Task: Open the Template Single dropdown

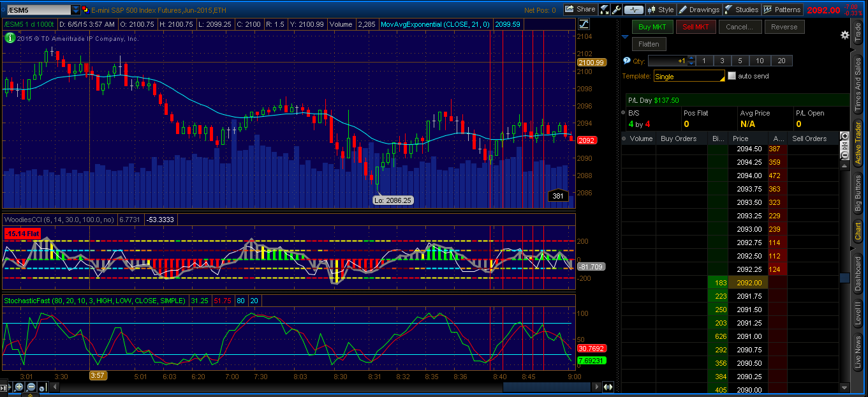Action: [689, 76]
